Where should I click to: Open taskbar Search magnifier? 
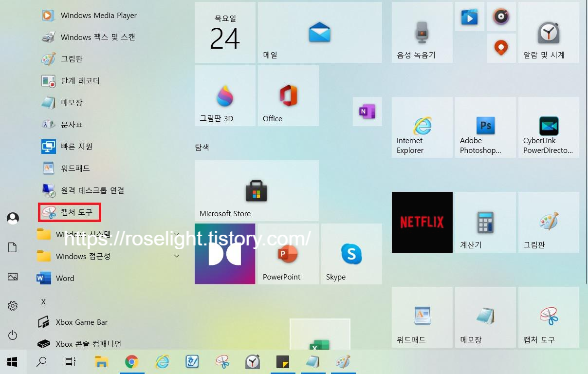click(42, 362)
